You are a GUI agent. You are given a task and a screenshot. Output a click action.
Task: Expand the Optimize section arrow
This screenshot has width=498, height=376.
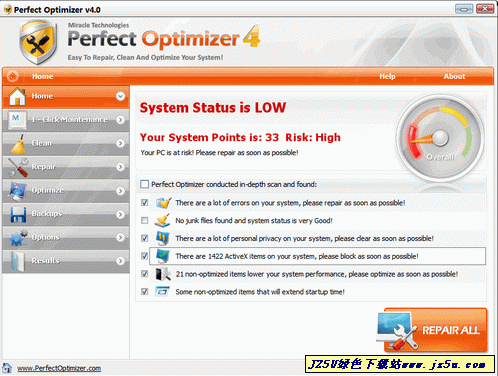click(120, 191)
